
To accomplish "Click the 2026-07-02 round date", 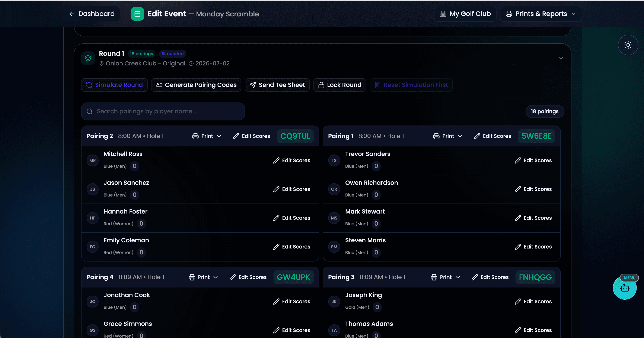I will click(209, 64).
